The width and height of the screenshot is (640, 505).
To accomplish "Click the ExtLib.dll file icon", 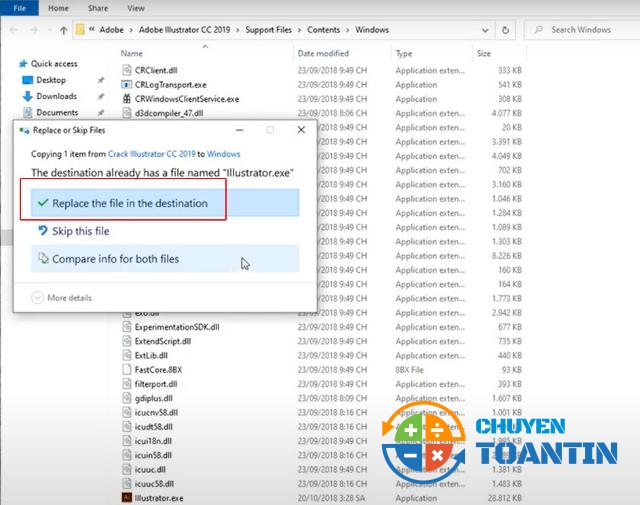I will (127, 356).
